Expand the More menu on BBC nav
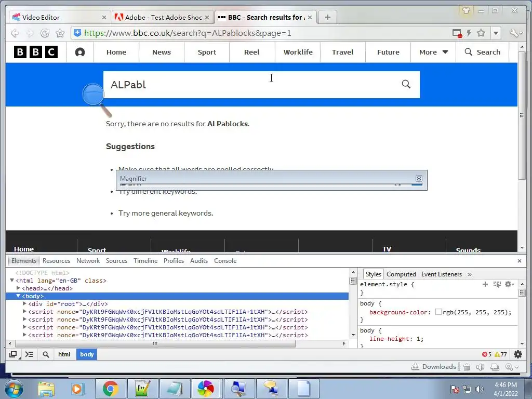The width and height of the screenshot is (532, 399). 433,52
